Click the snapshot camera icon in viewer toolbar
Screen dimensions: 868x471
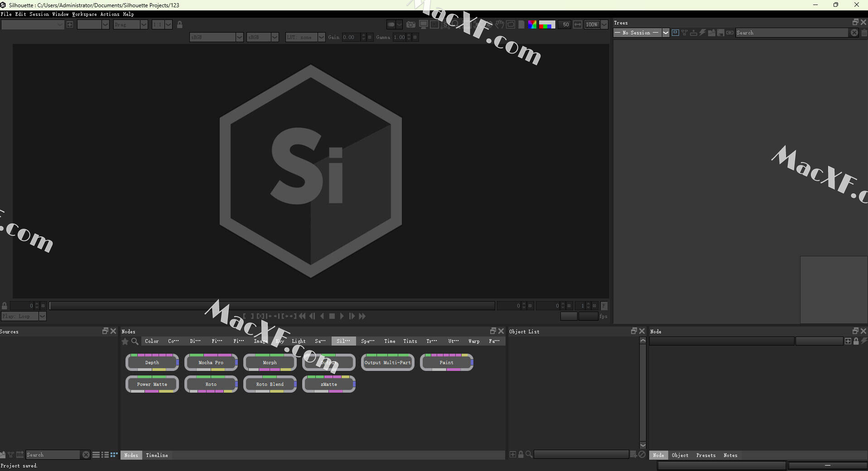pos(410,24)
